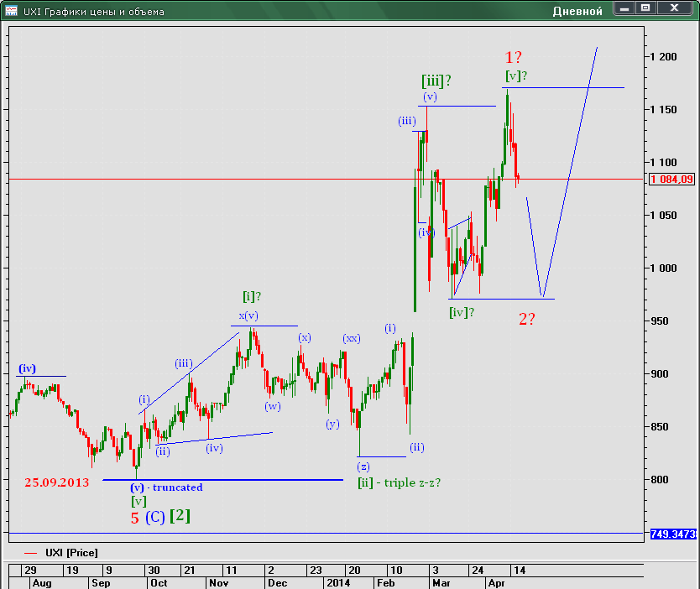Click the chart window icon in title bar
The image size is (700, 589).
click(10, 11)
